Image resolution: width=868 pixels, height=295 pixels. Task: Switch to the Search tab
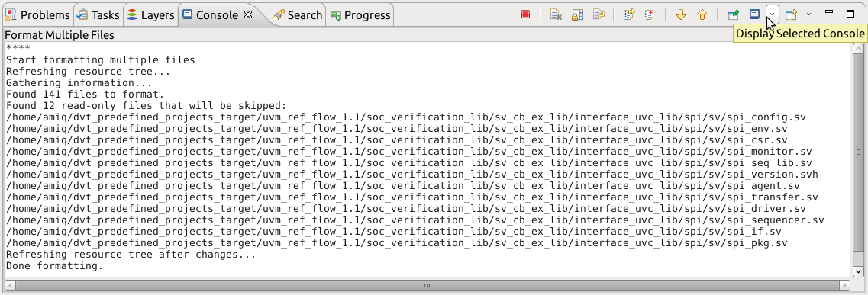[x=297, y=15]
